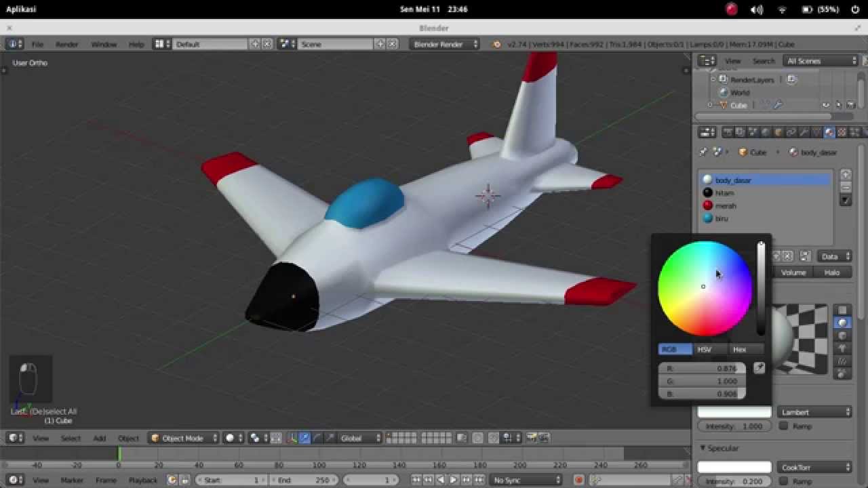Viewport: 868px width, 488px height.
Task: Open Render menu in top bar
Action: click(x=66, y=44)
